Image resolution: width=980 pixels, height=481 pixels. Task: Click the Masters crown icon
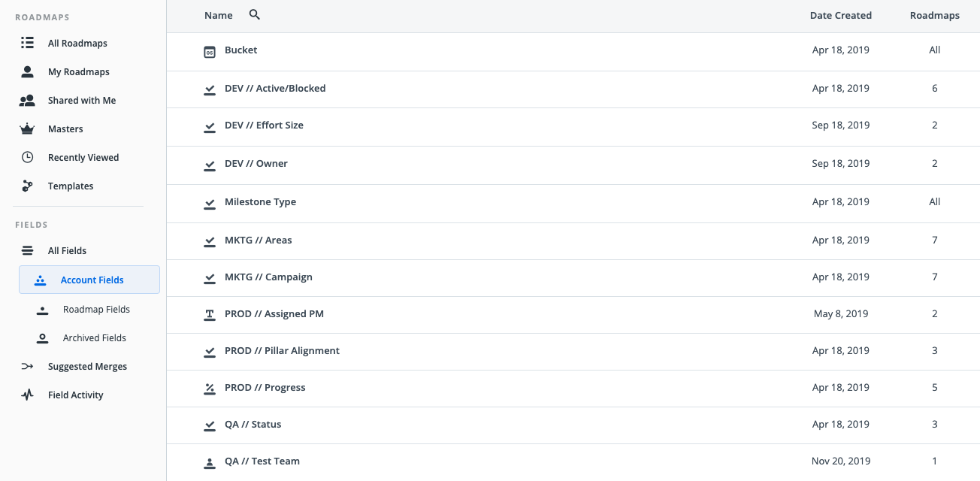[x=27, y=129]
